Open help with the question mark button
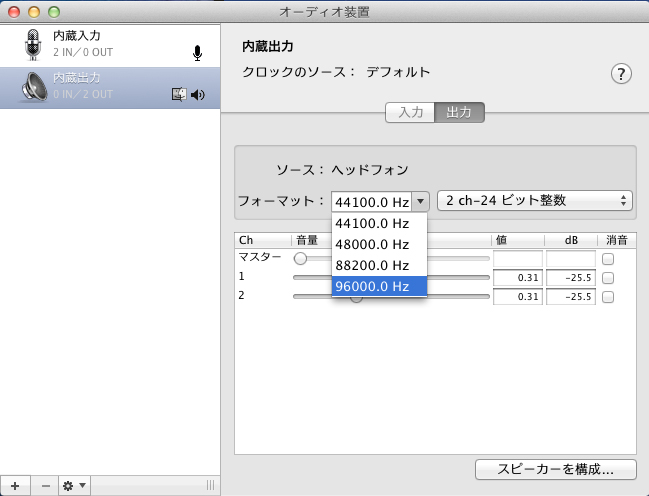The image size is (649, 496). click(x=621, y=75)
